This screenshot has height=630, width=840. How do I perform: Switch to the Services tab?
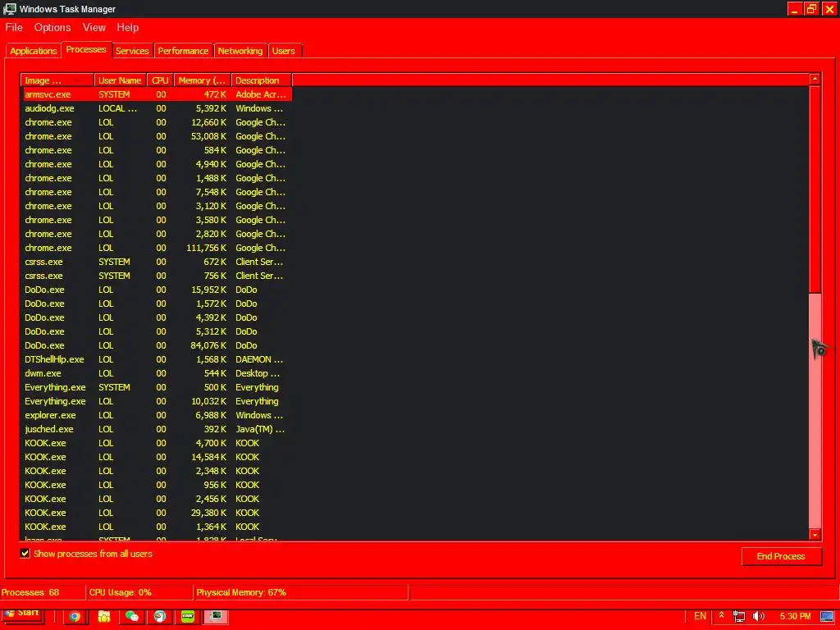pos(132,51)
